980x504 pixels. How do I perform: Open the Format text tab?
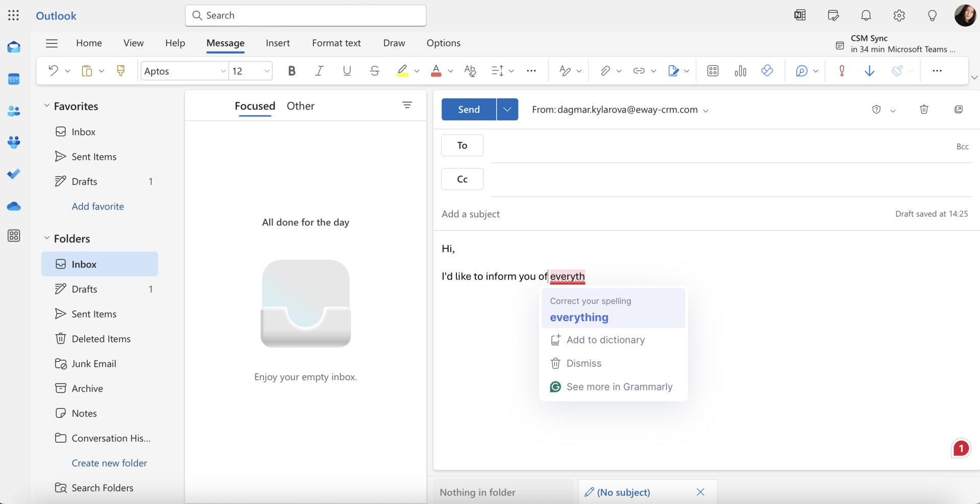(x=336, y=43)
